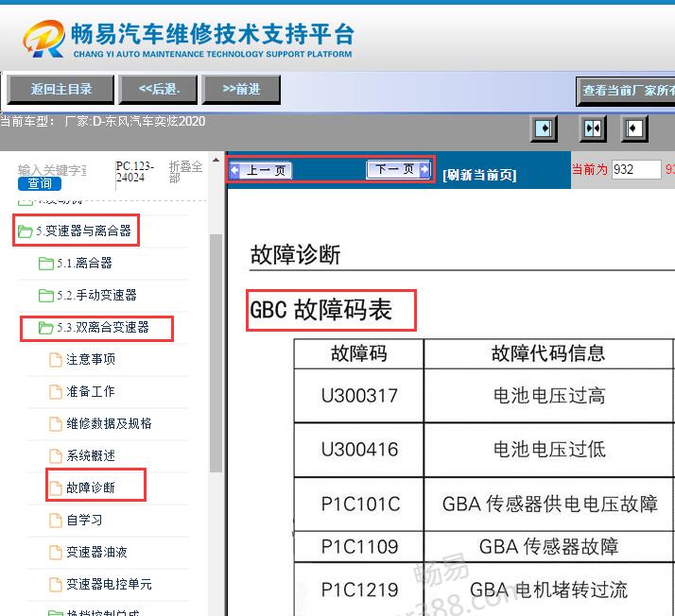Click description cell GBA 电机堵转过流
Image resolution: width=675 pixels, height=616 pixels.
tap(549, 590)
